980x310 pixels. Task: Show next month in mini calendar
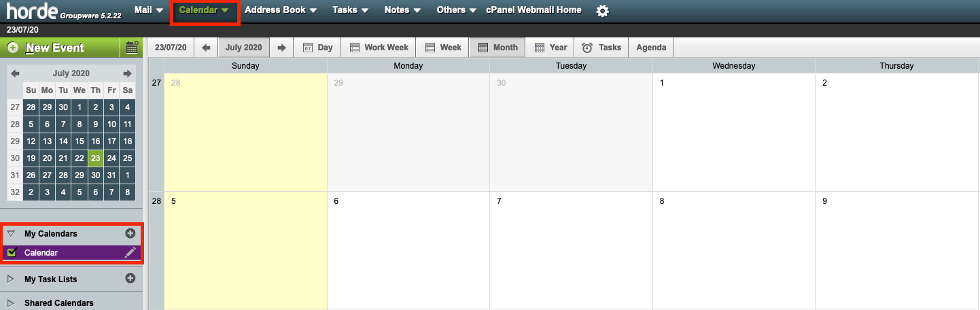tap(127, 73)
